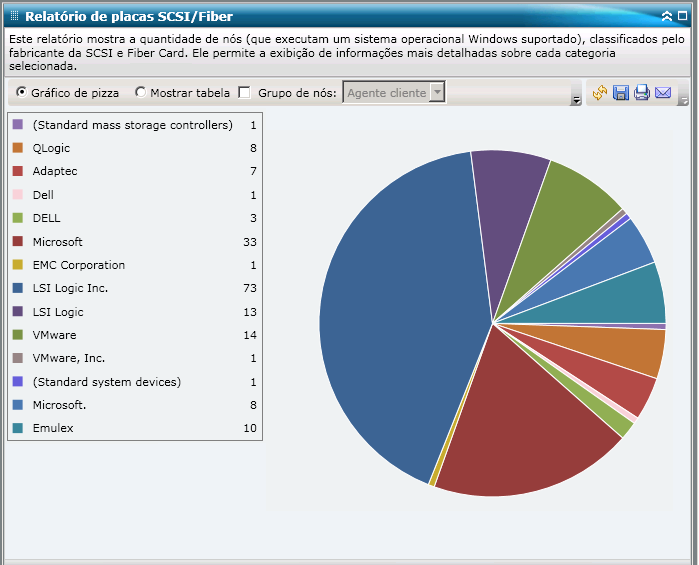The width and height of the screenshot is (699, 565).
Task: Select the 'LSI Logic Inc.' legend label
Action: tap(70, 288)
